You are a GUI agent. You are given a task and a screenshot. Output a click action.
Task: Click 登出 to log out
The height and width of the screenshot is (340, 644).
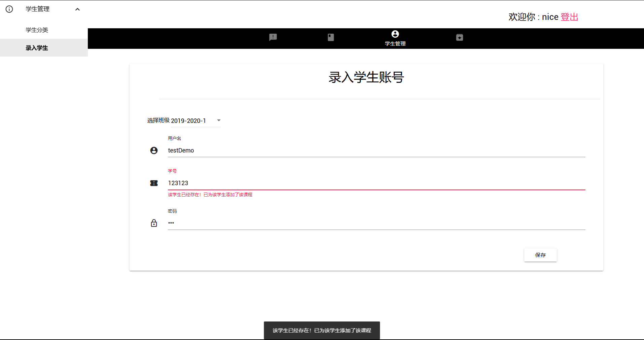tap(569, 17)
